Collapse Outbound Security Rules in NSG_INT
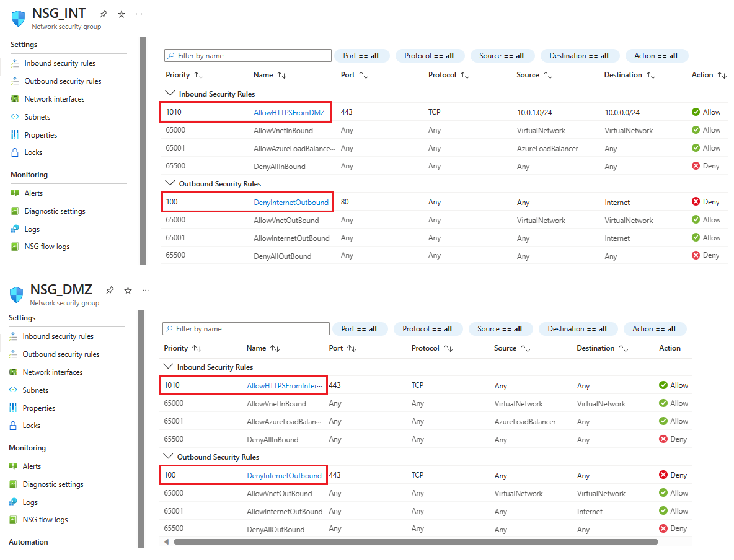 tap(170, 184)
